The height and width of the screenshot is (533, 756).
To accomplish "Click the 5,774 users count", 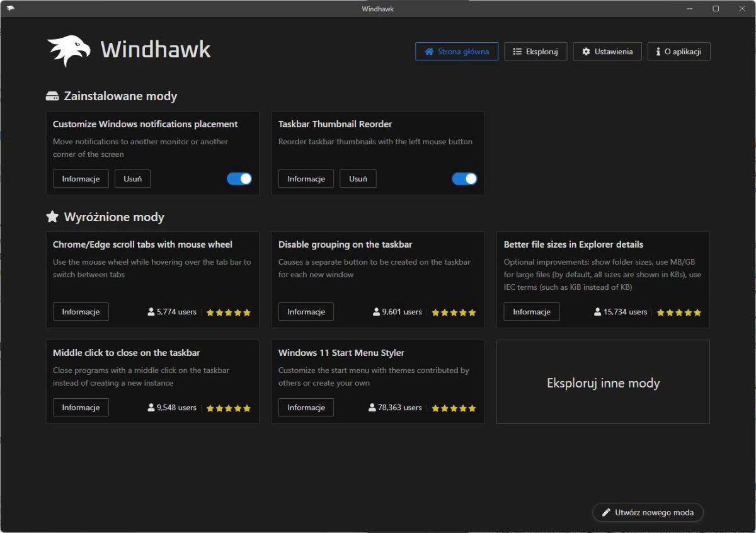I will click(x=176, y=312).
